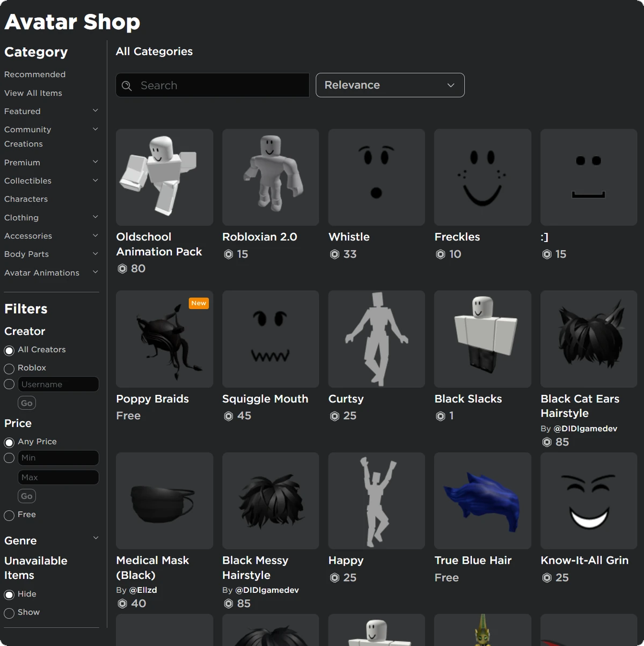
Task: Select the Medical Mask (Black) image
Action: click(x=164, y=501)
